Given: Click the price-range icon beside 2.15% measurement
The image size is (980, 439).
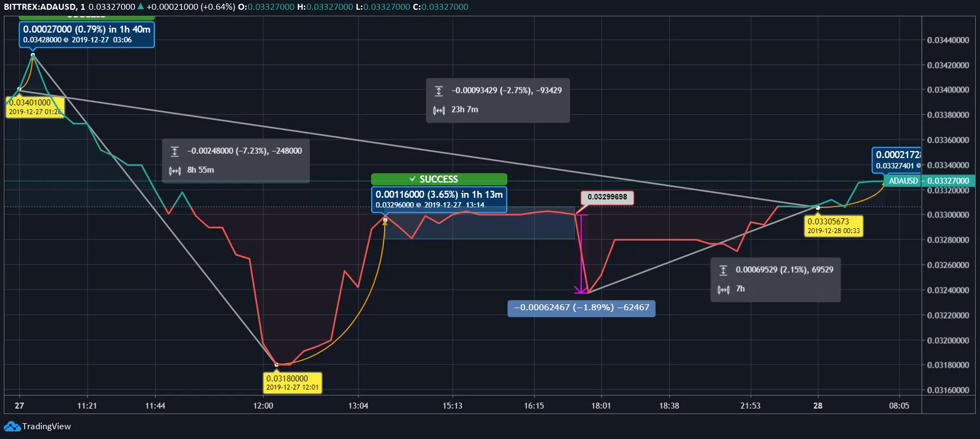Looking at the screenshot, I should tap(723, 270).
